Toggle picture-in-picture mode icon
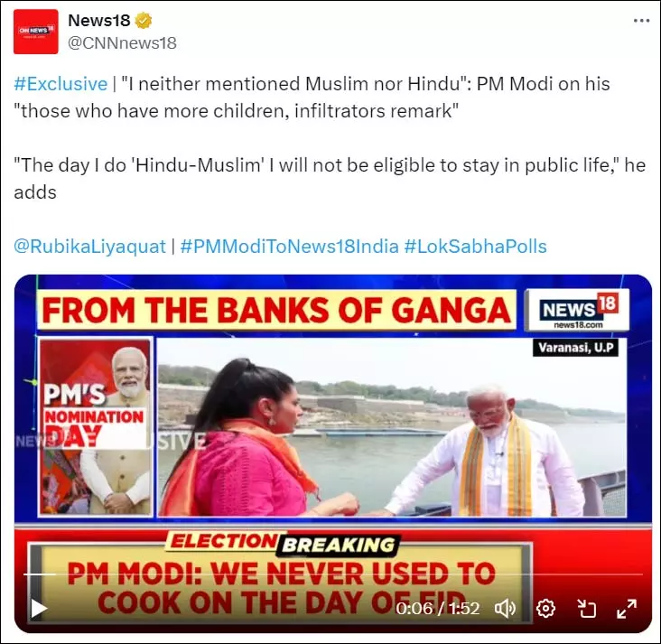661x644 pixels. click(x=586, y=609)
